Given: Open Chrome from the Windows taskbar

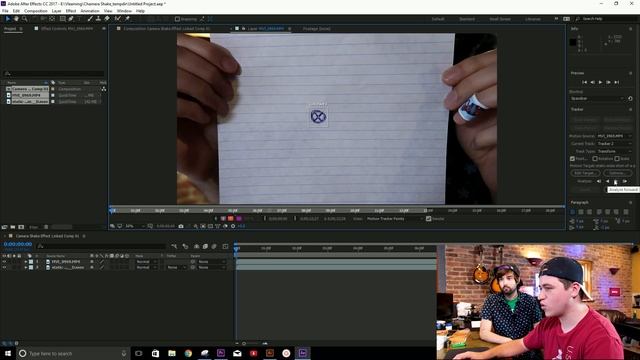Looking at the screenshot, I should coord(188,353).
